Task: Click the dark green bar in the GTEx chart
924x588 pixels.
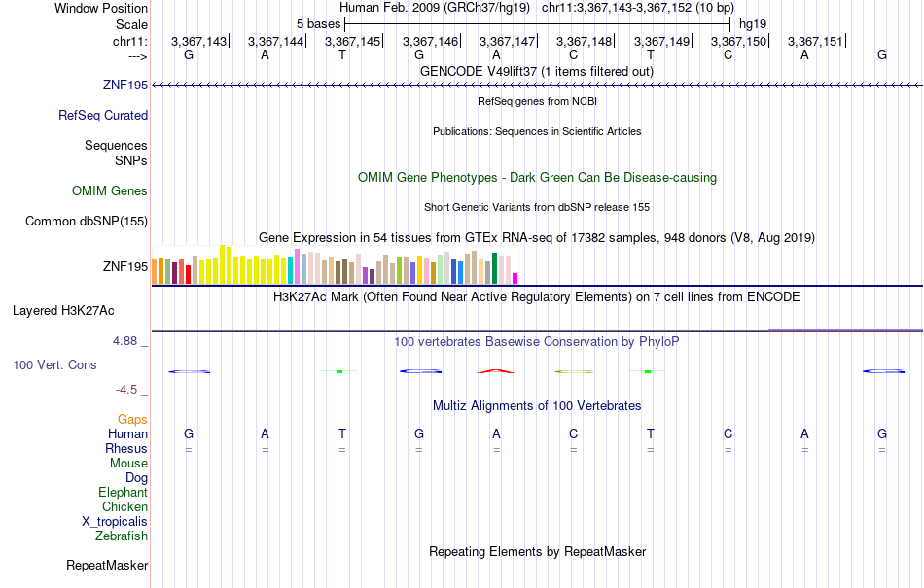Action: [x=494, y=268]
